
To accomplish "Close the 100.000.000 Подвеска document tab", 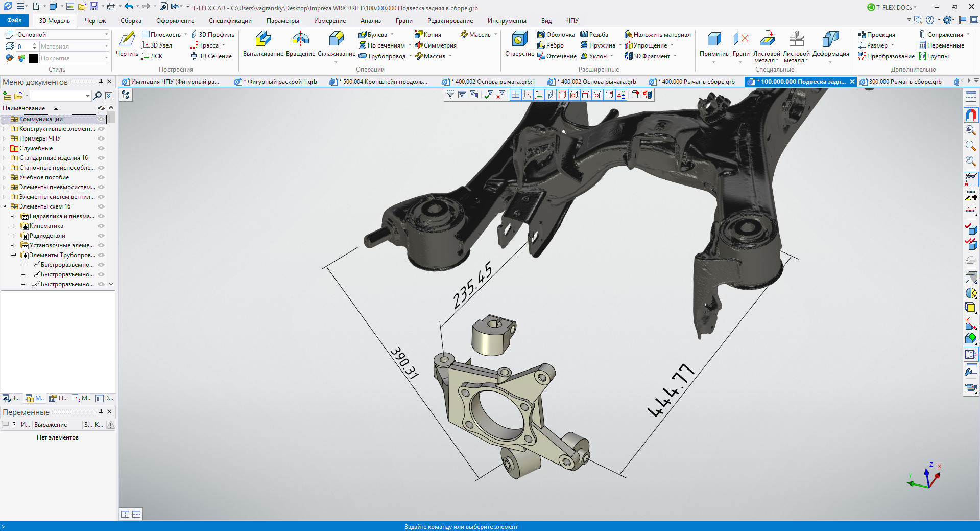I will tap(852, 82).
